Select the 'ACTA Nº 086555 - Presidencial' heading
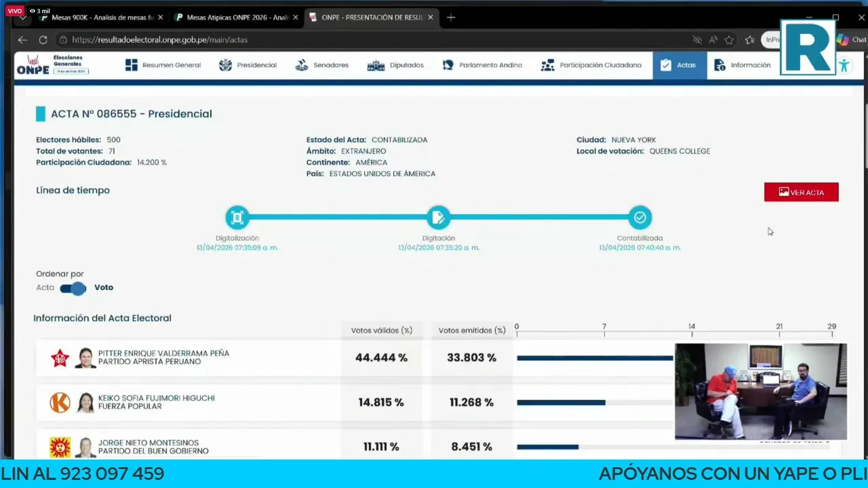 pos(132,114)
